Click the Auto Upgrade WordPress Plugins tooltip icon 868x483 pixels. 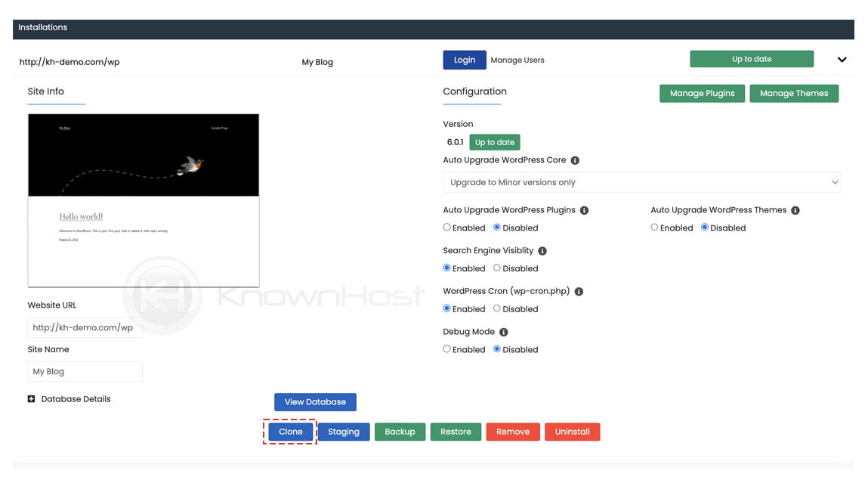coord(584,210)
